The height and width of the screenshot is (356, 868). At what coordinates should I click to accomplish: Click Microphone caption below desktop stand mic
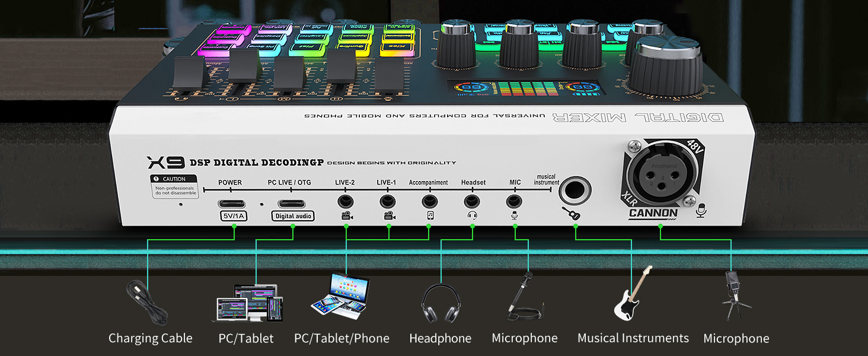736,338
